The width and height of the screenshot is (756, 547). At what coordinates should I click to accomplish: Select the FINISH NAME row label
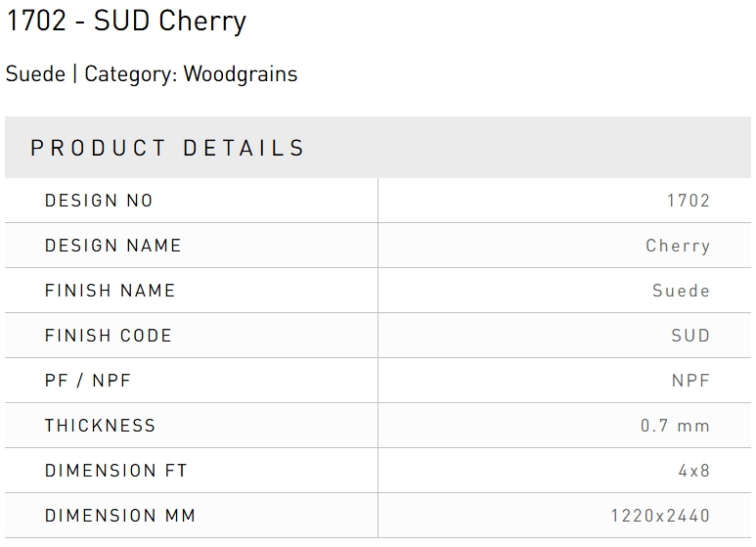110,291
